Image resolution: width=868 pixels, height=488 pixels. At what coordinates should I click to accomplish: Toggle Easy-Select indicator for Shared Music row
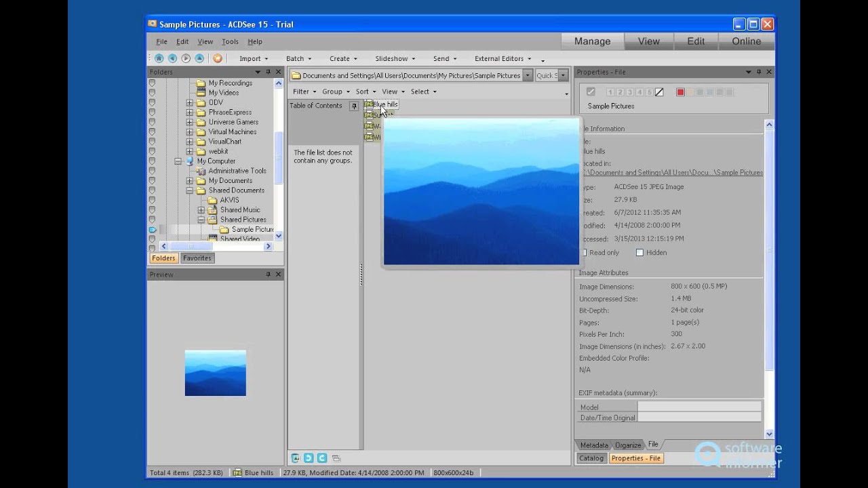coord(152,210)
